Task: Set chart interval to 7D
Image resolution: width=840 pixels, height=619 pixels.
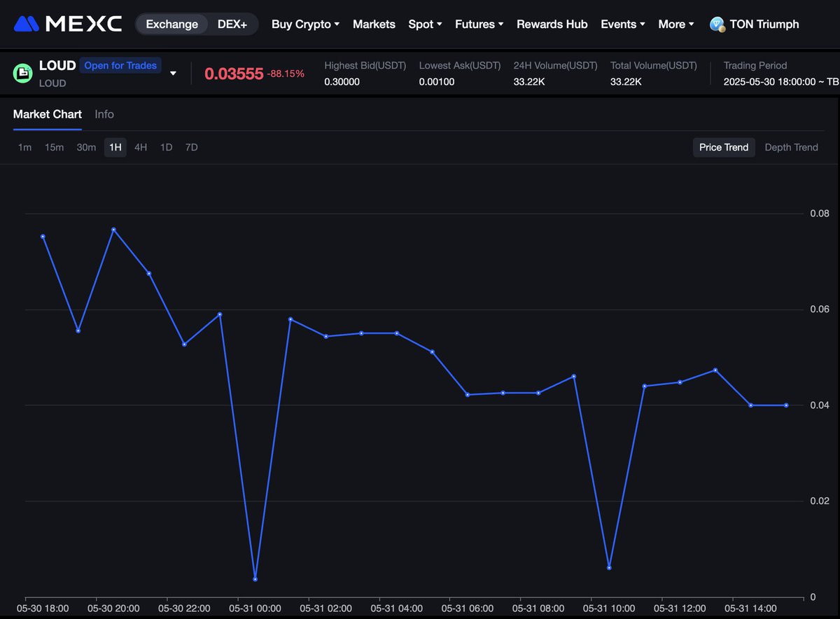Action: click(x=191, y=147)
